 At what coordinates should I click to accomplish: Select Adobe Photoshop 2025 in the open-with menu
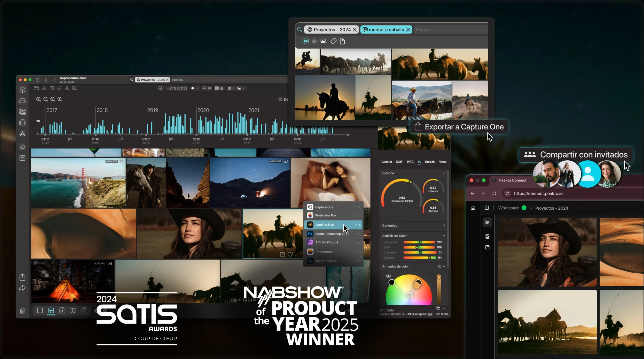[332, 234]
